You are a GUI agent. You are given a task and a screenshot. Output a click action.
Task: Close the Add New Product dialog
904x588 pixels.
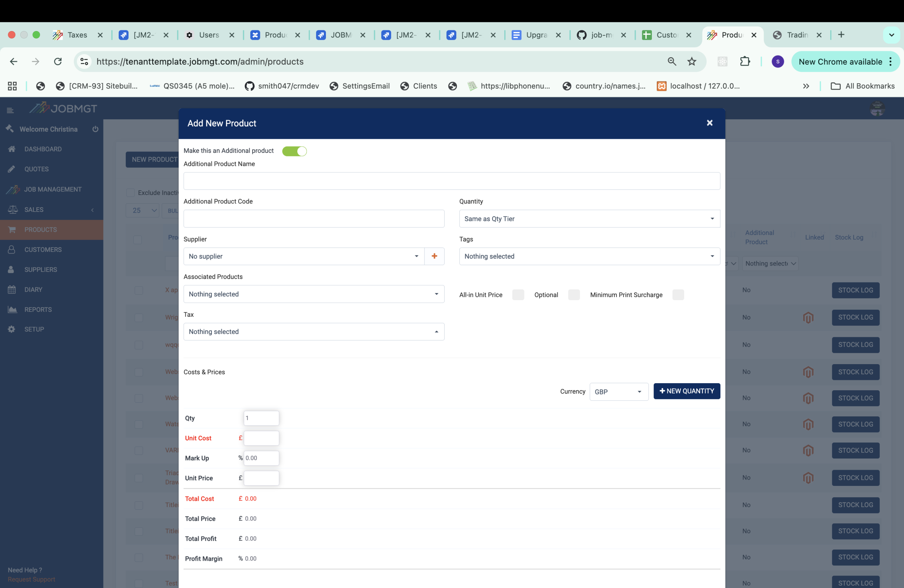tap(709, 123)
